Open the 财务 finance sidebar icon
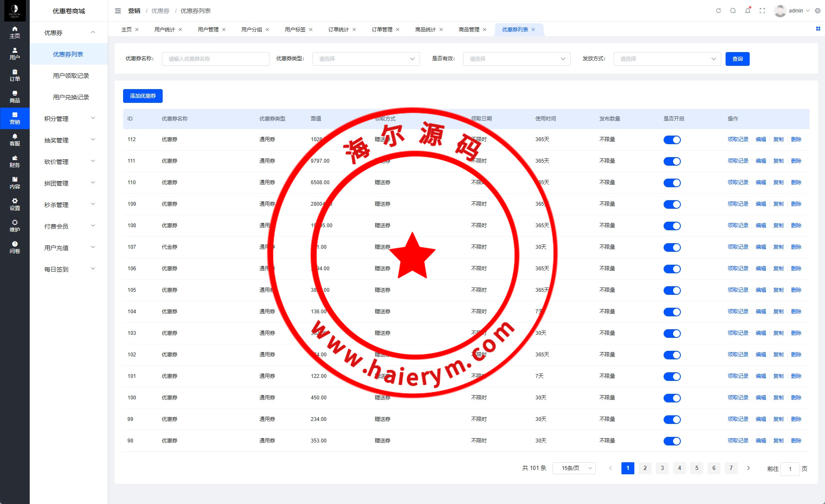 (x=15, y=161)
